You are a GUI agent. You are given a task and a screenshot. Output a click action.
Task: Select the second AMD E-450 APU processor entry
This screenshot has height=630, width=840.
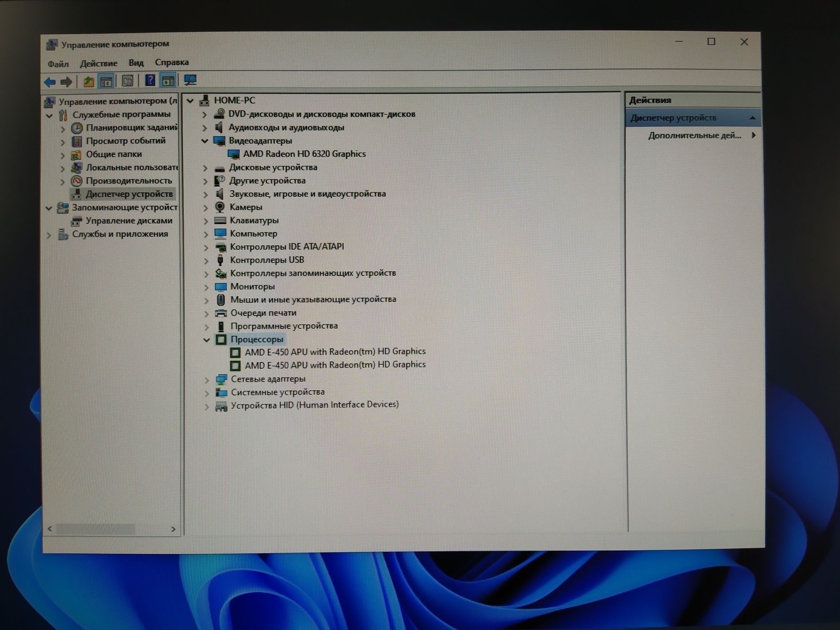coord(335,365)
